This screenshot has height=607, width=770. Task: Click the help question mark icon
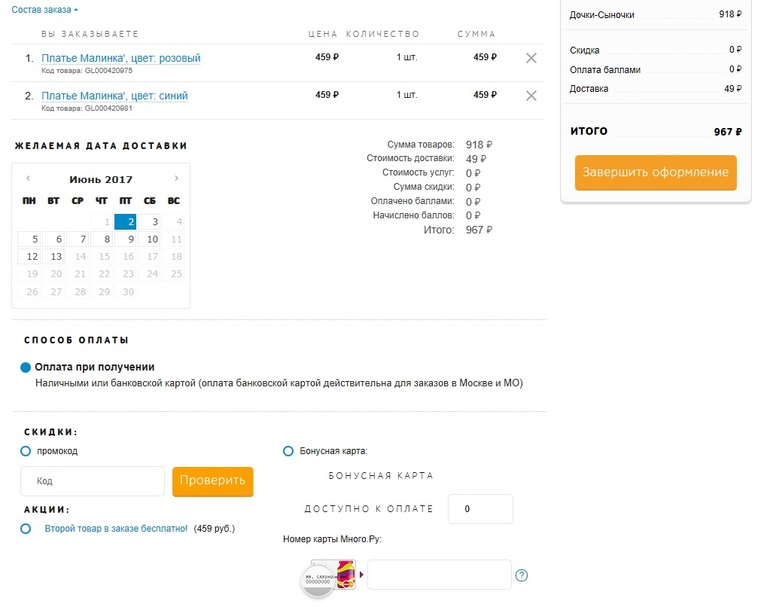(521, 575)
